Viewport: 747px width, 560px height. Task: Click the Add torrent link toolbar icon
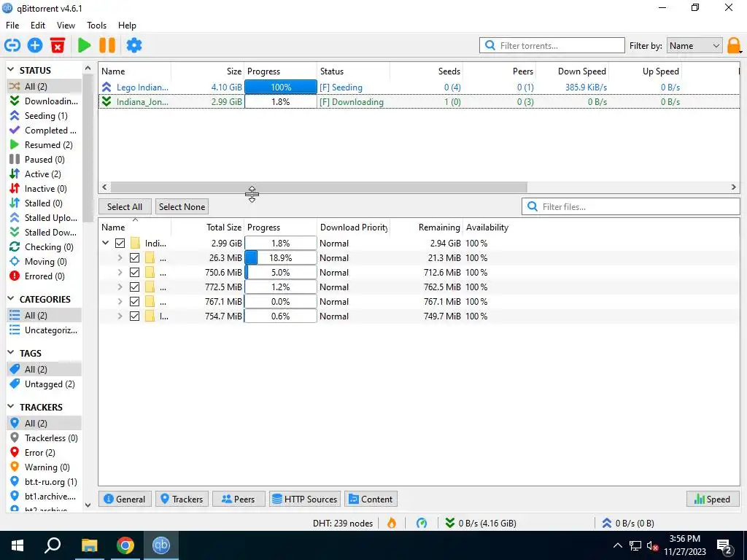[x=12, y=45]
